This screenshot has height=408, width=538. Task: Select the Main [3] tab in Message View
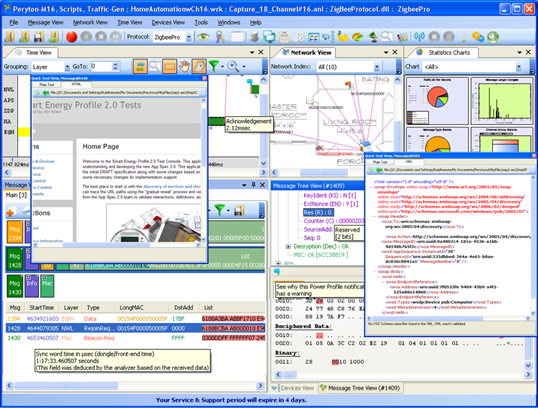(16, 195)
